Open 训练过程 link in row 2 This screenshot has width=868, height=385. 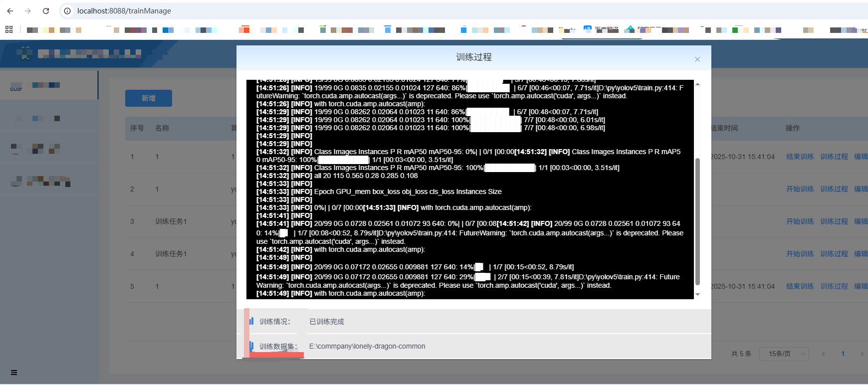tap(834, 189)
